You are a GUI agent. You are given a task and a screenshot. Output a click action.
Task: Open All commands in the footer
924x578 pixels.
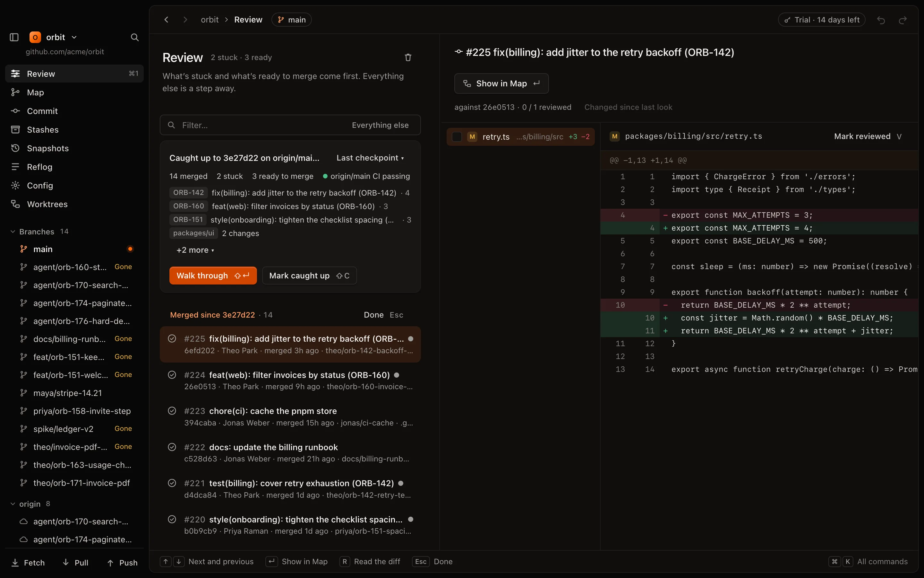[868, 561]
